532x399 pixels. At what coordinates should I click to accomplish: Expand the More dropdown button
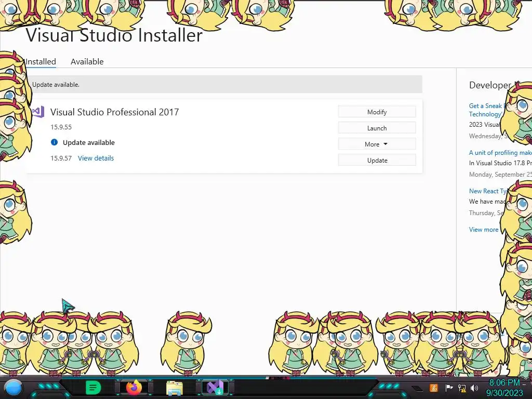[x=377, y=144]
